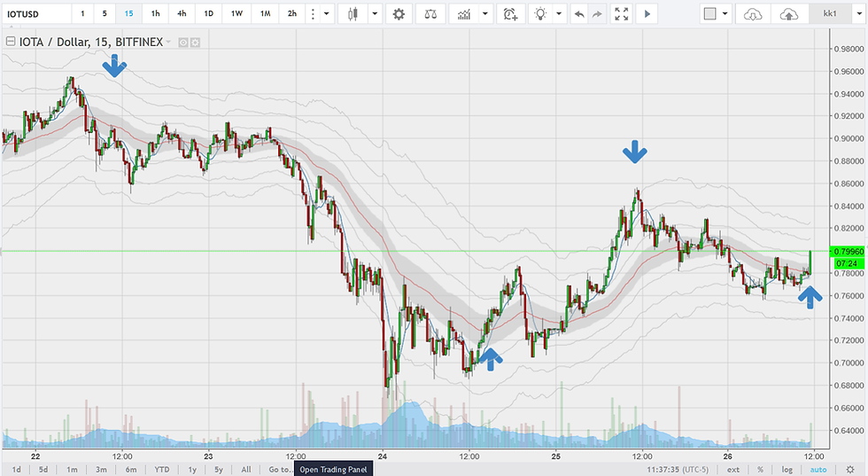Screen dimensions: 868x476
Task: Toggle ext extended hours
Action: click(x=733, y=469)
